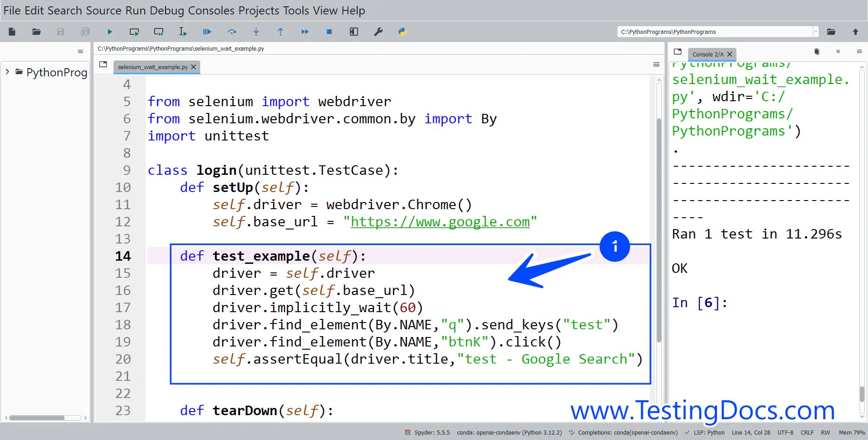Viewport: 868px width, 440px height.
Task: Open the Debug menu
Action: (166, 10)
